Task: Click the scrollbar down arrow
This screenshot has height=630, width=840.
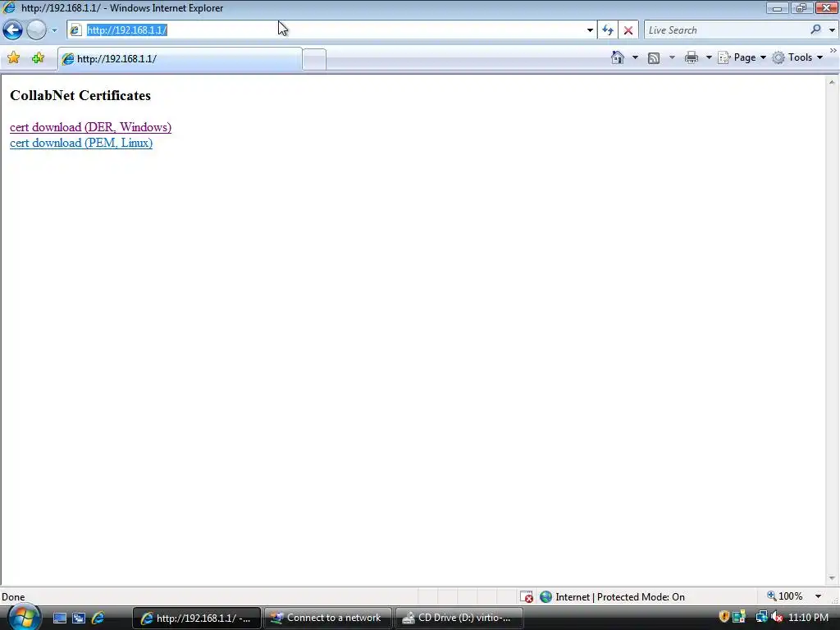Action: 832,578
